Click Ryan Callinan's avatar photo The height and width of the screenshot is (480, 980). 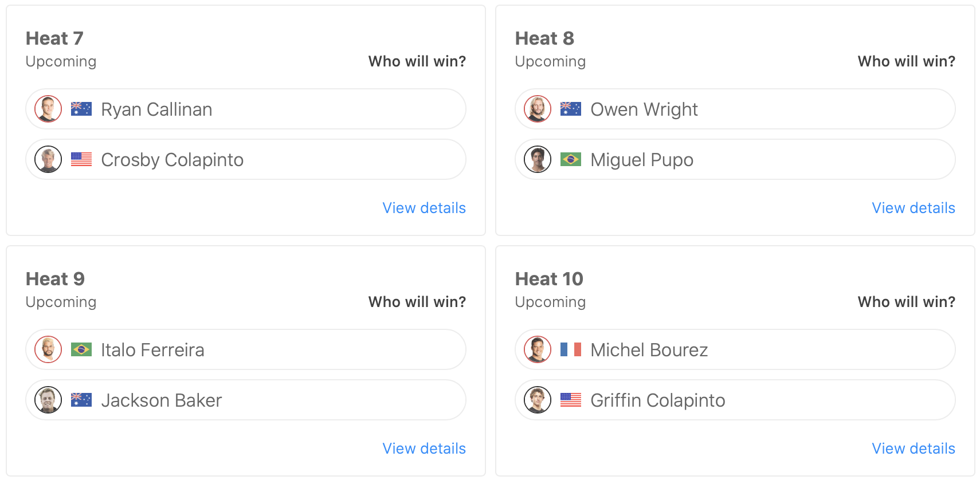pos(48,109)
